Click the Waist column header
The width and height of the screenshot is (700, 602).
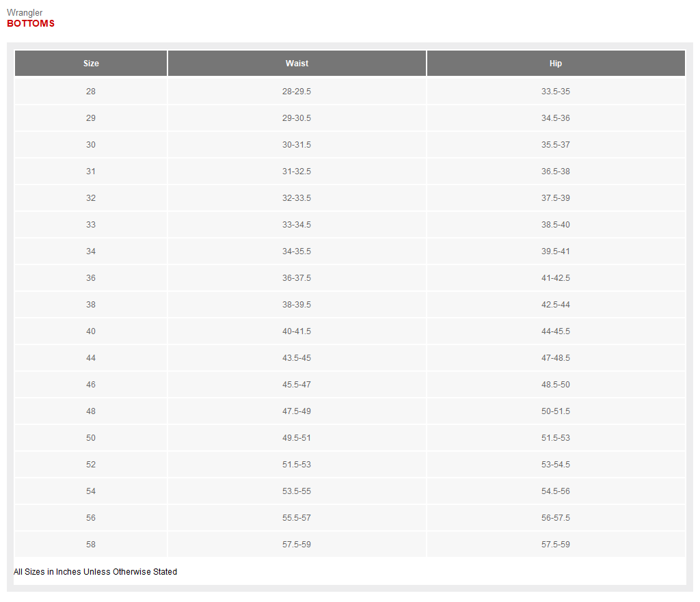[x=297, y=64]
